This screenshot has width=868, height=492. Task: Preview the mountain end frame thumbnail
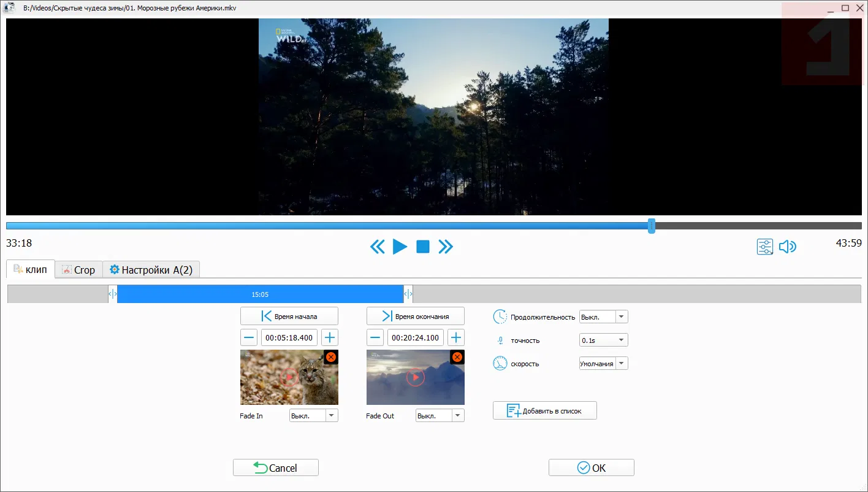point(416,377)
